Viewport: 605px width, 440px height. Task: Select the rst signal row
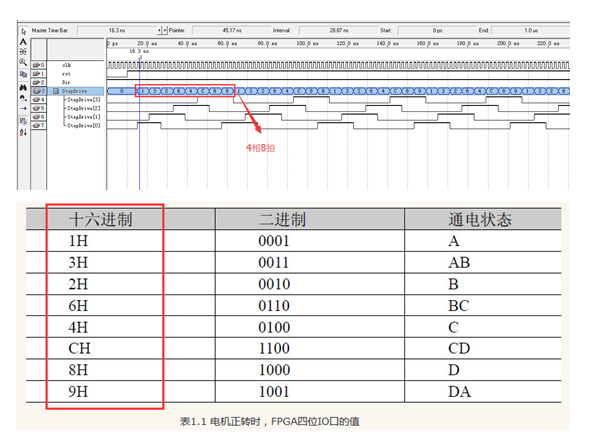click(x=66, y=73)
